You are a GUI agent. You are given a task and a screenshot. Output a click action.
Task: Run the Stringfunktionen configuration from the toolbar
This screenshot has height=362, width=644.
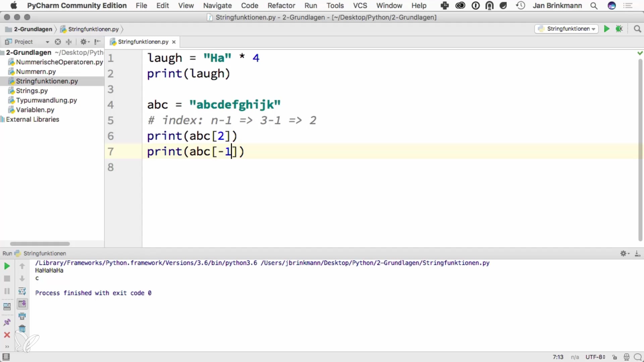click(x=606, y=29)
